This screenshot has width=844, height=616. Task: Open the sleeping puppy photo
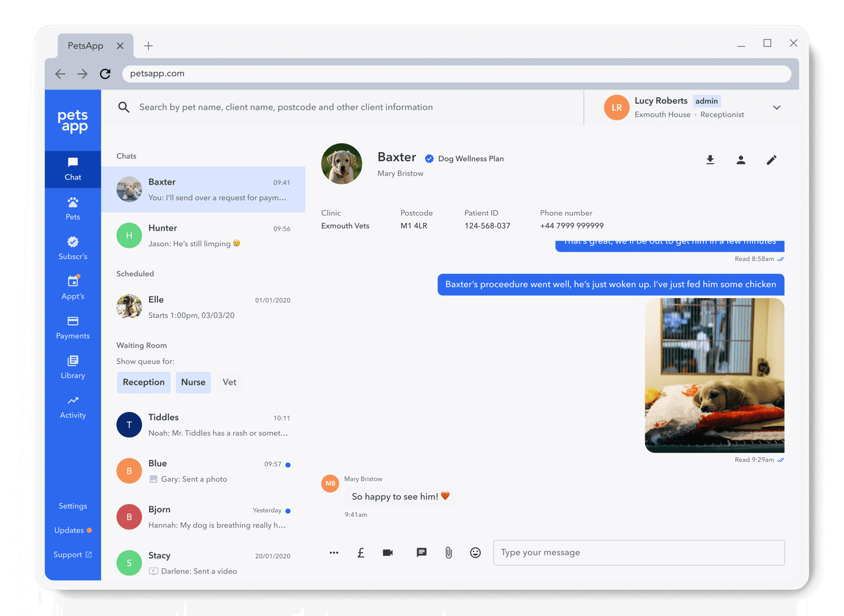pos(714,375)
